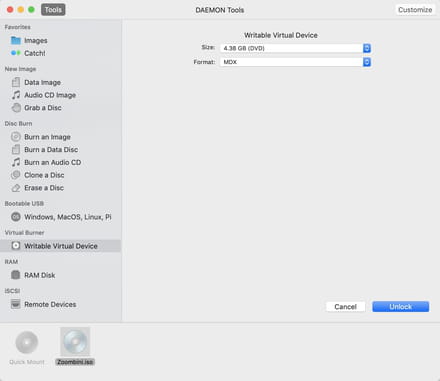Select the Zoombini.iso mounted disc icon
Screen dimensions: 440x381
point(75,342)
